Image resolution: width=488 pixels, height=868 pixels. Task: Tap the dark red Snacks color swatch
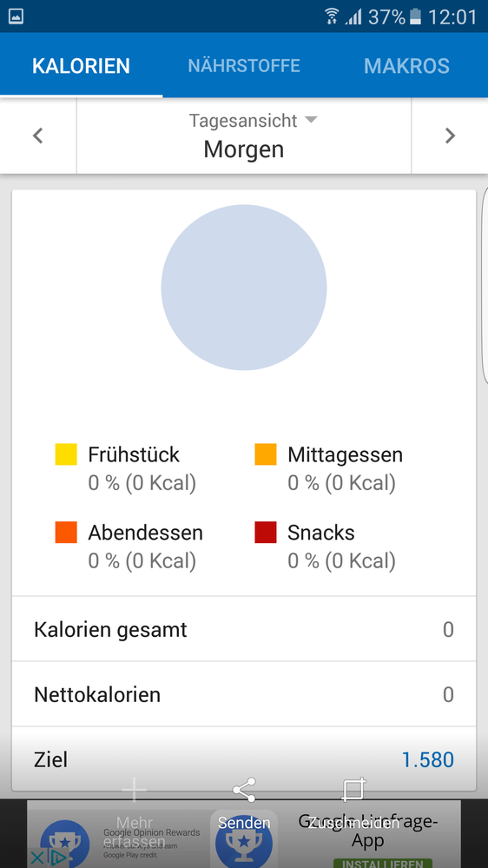click(x=266, y=533)
